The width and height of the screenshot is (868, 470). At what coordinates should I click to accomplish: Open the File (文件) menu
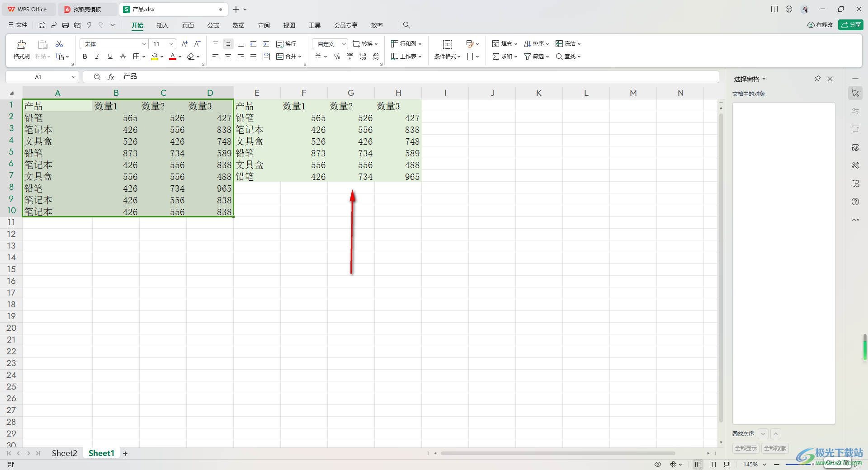click(x=18, y=25)
